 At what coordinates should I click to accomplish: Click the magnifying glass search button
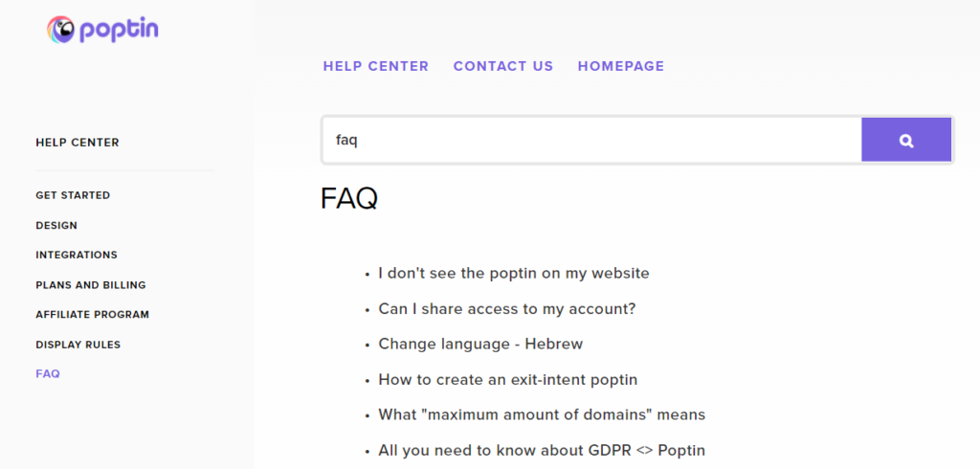point(906,140)
